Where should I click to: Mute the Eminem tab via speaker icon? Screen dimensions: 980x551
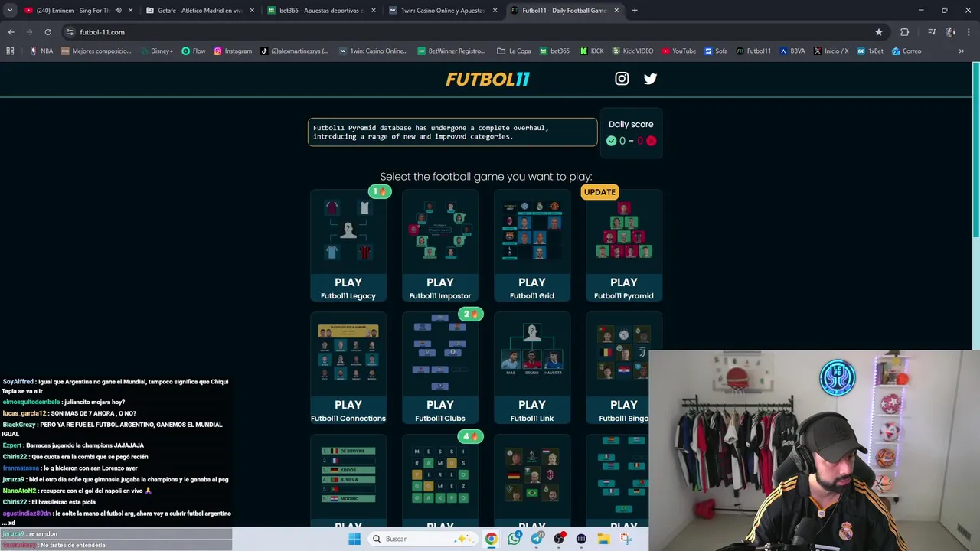tap(118, 11)
